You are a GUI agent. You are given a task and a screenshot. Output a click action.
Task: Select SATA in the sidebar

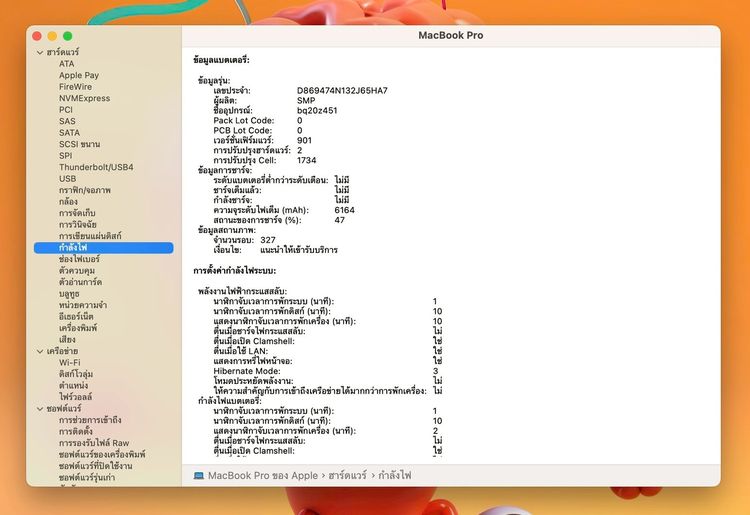[x=69, y=132]
